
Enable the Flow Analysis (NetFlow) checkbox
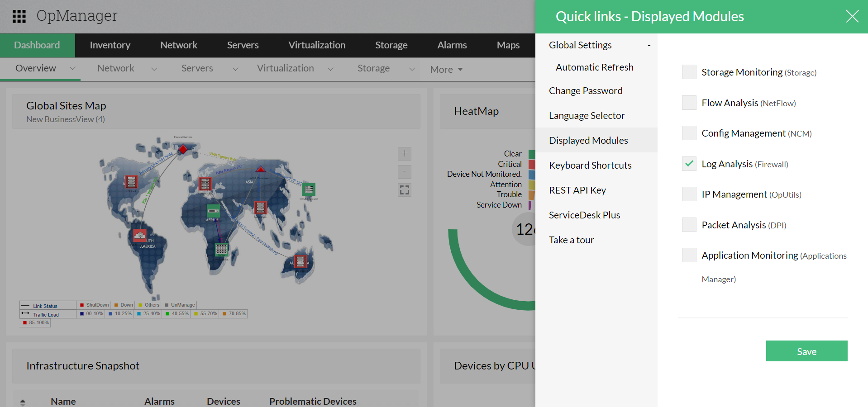coord(689,103)
